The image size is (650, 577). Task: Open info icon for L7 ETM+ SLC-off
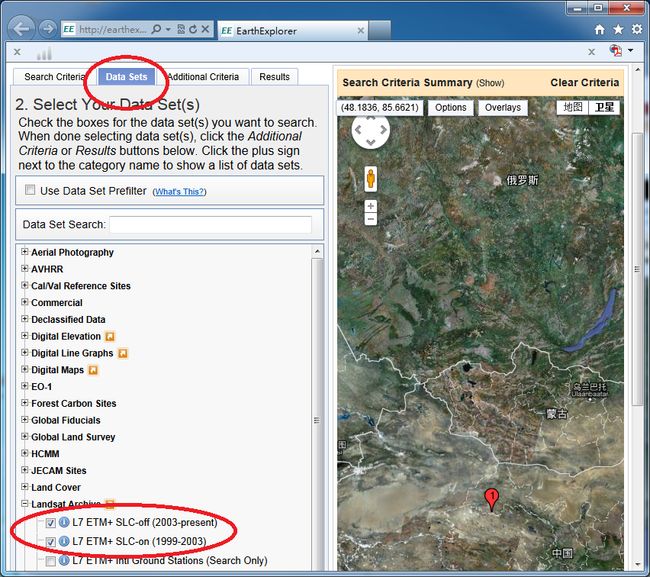pyautogui.click(x=64, y=522)
